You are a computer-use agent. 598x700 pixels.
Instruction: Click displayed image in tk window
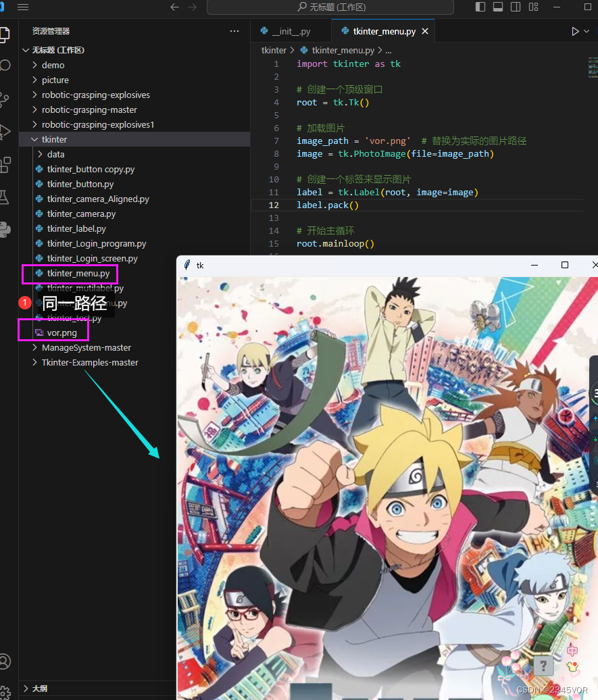pos(388,488)
